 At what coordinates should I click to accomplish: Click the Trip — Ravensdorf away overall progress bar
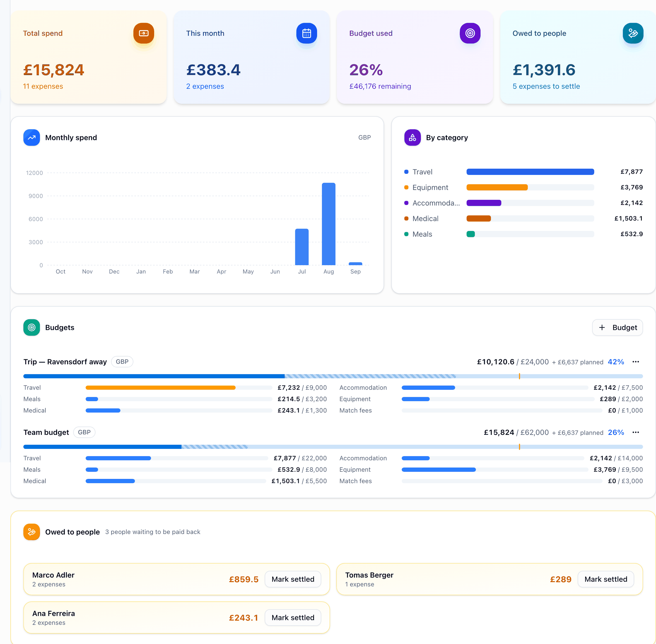333,376
